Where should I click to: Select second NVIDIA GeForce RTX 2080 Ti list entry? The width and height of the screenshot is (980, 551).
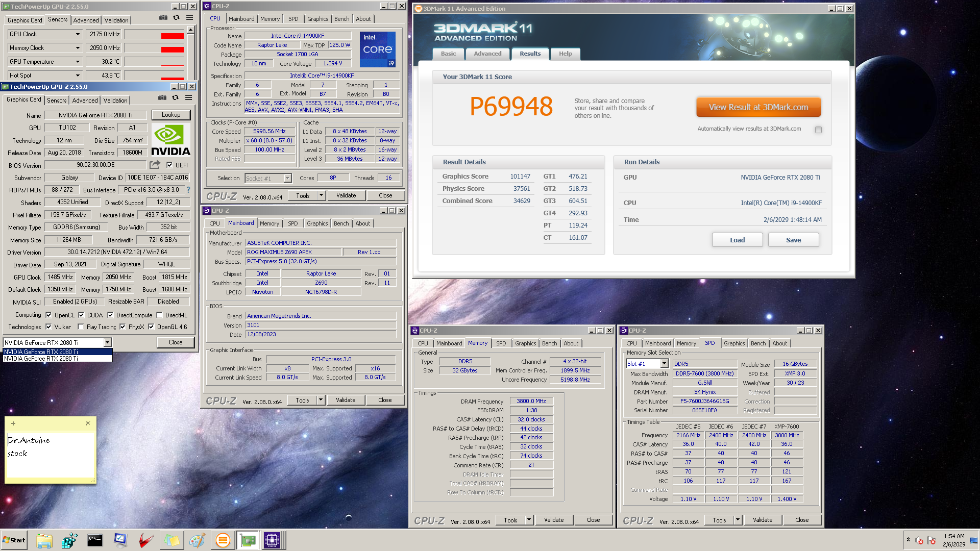(x=57, y=359)
